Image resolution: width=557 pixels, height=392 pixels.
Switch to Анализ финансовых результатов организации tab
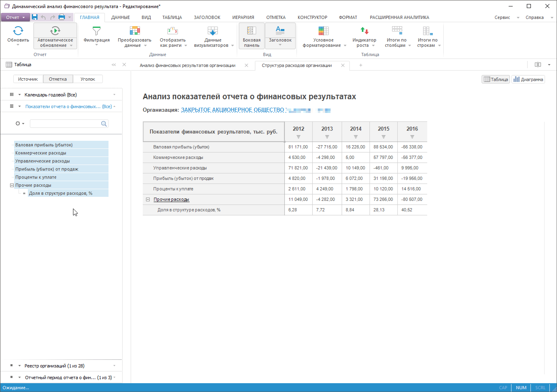coord(188,65)
